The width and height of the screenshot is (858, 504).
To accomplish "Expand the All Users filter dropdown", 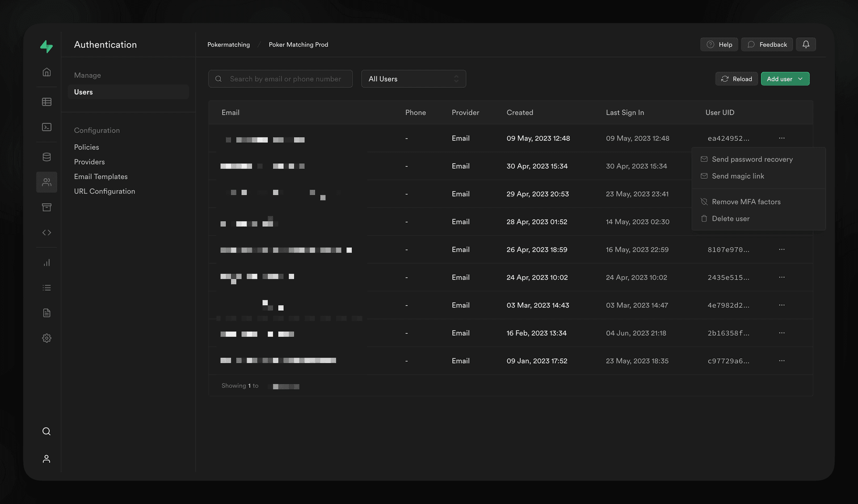I will point(413,79).
